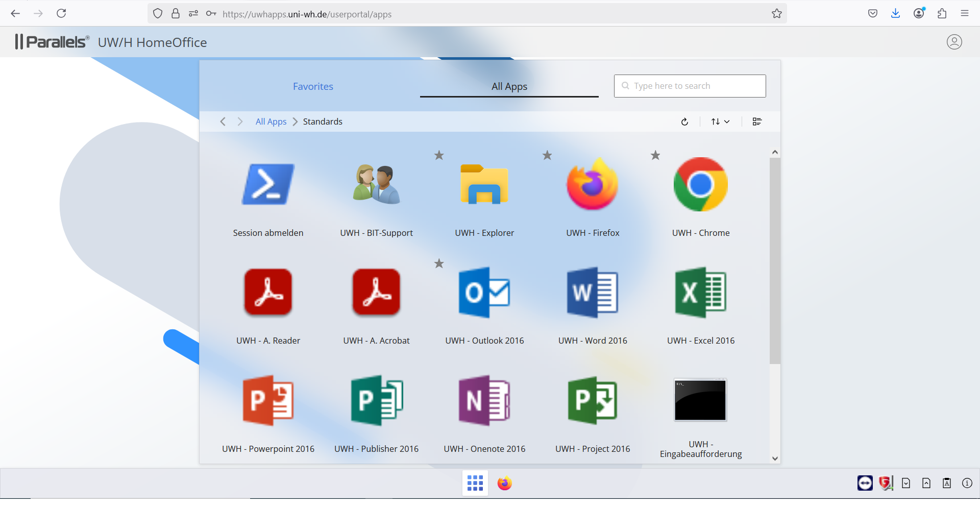Image resolution: width=980 pixels, height=531 pixels.
Task: Go back with the breadcrumb left chevron
Action: tap(223, 122)
